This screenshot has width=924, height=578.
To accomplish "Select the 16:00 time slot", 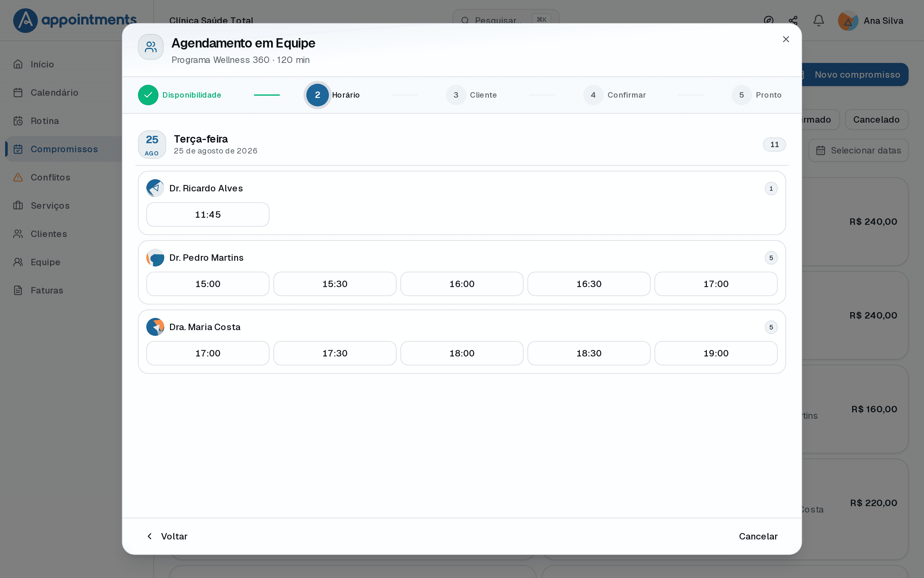I will pyautogui.click(x=462, y=284).
